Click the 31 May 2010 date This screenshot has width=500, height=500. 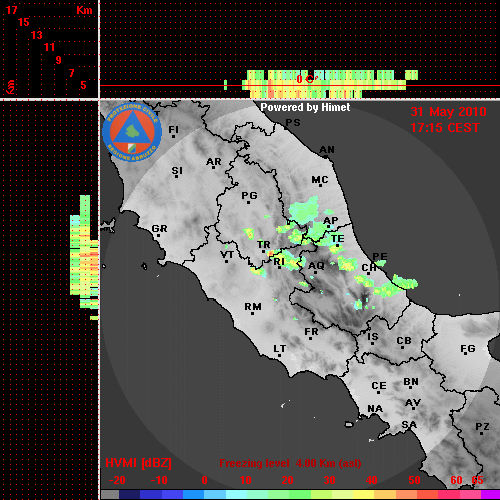448,112
